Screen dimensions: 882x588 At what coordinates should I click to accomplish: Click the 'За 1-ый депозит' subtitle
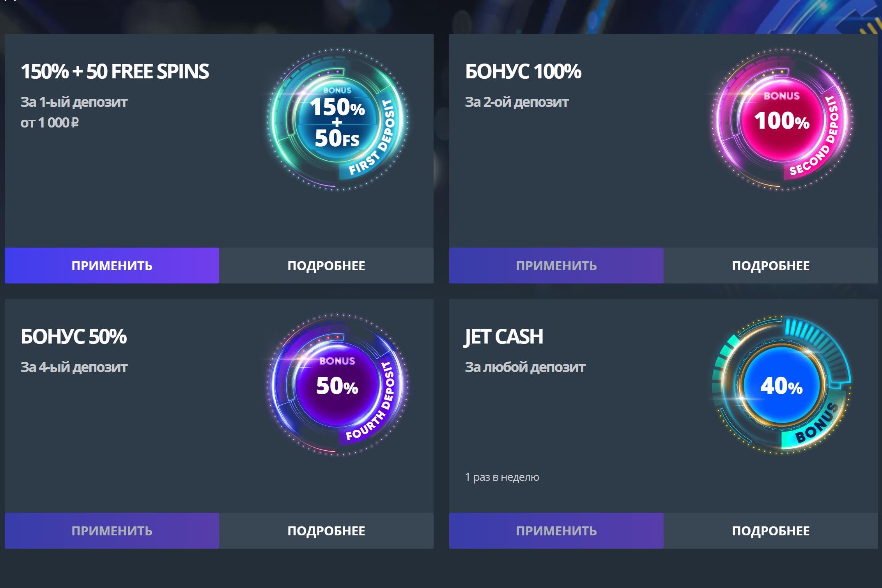coord(74,102)
